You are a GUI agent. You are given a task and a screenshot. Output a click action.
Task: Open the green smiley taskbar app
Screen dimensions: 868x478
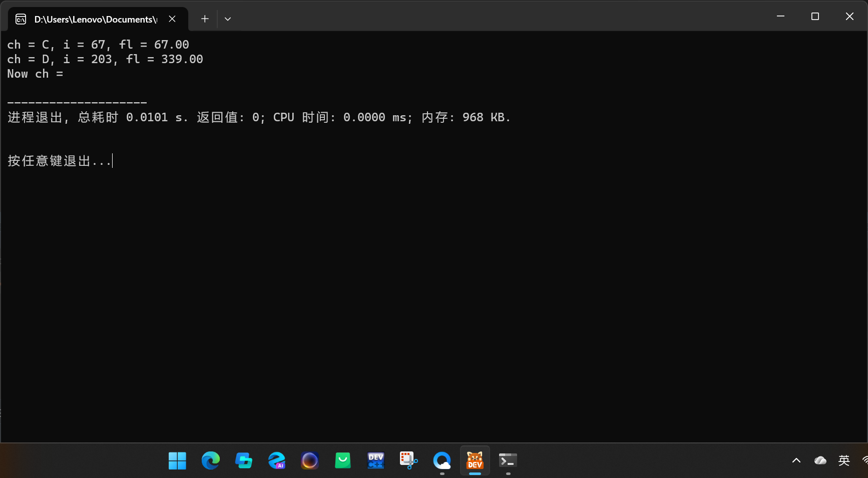pyautogui.click(x=342, y=460)
